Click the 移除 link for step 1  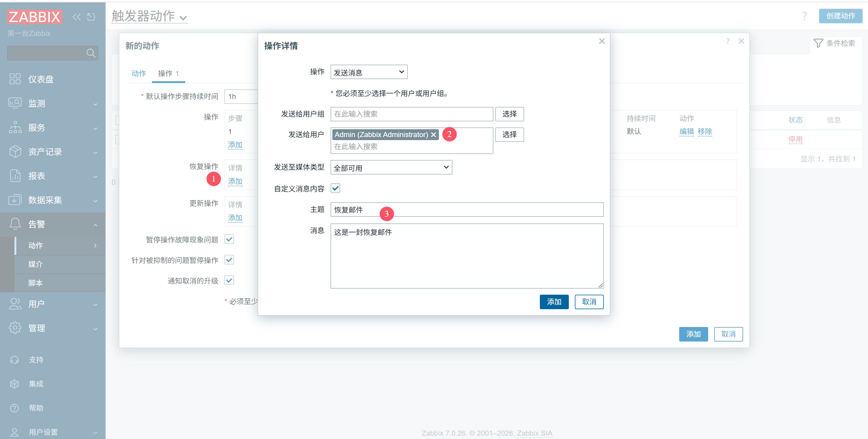tap(705, 131)
